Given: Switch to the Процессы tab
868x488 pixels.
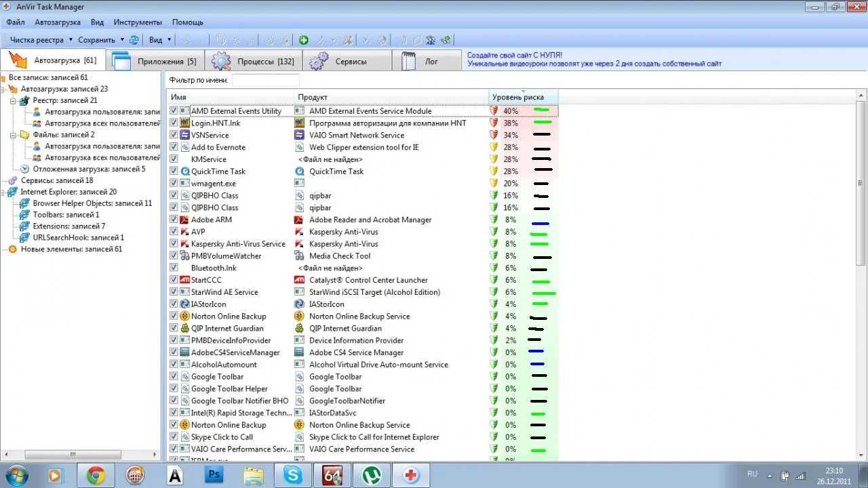Looking at the screenshot, I should tap(252, 61).
